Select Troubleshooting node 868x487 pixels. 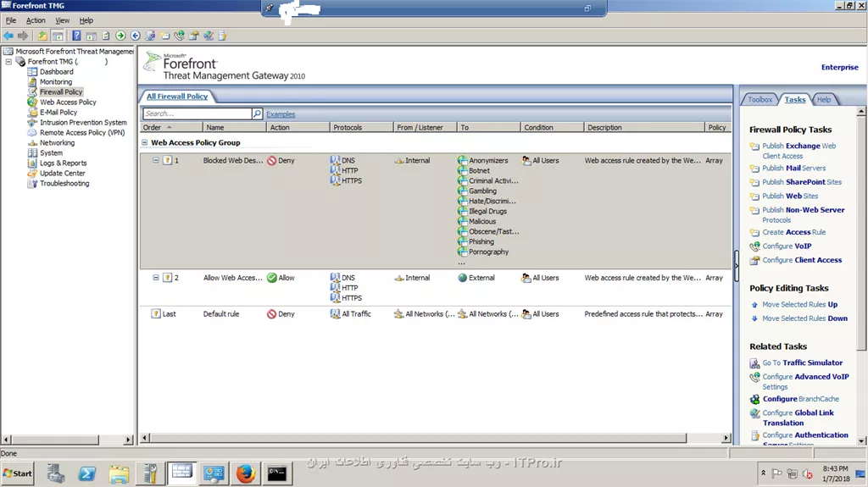pyautogui.click(x=64, y=184)
